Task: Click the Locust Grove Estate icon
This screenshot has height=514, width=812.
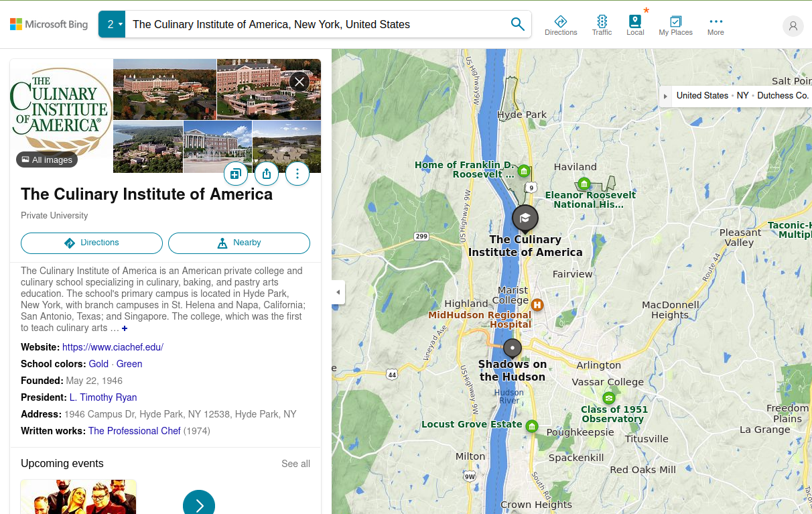Action: pos(532,426)
